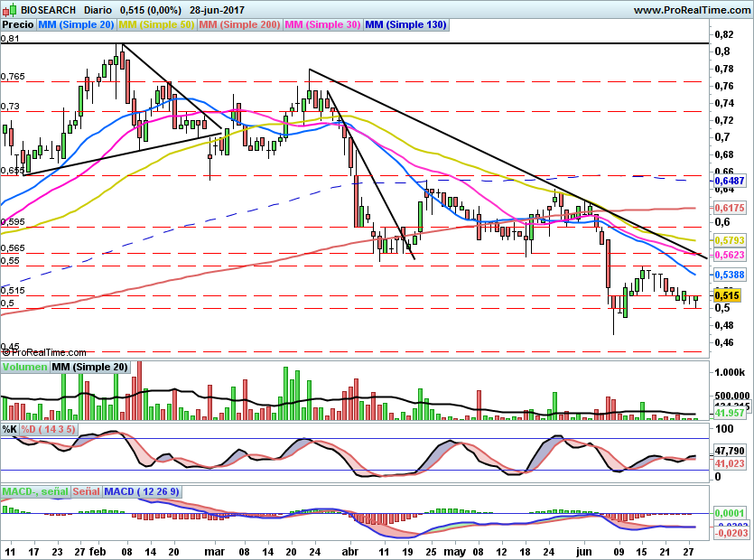Screen dimensions: 754x560
Task: Select the volume MM (Simple 20) label
Action: (x=90, y=367)
